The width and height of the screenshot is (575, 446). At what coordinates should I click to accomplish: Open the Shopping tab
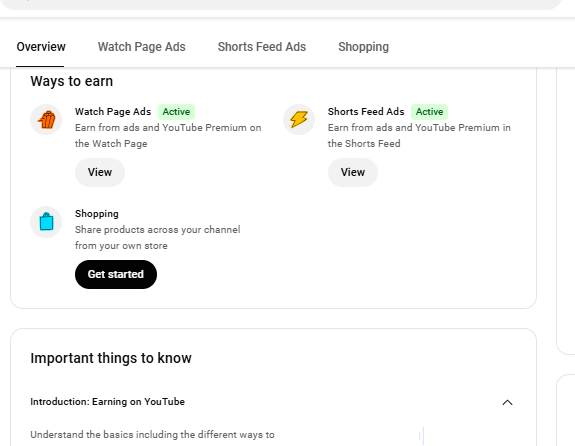click(x=363, y=47)
